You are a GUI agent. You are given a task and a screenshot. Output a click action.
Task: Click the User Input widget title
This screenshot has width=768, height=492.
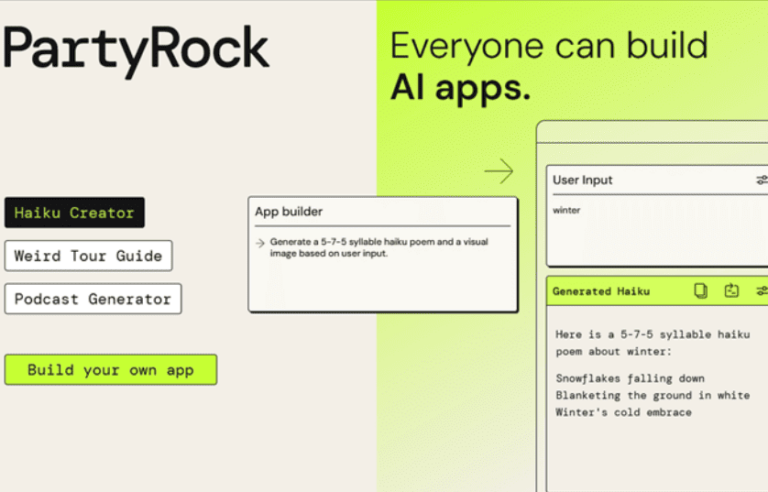(582, 180)
